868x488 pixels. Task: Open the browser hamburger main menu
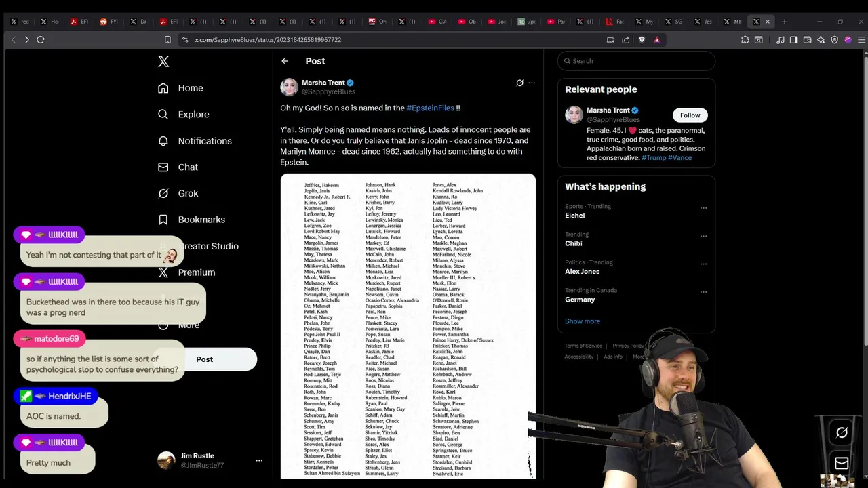click(x=861, y=40)
